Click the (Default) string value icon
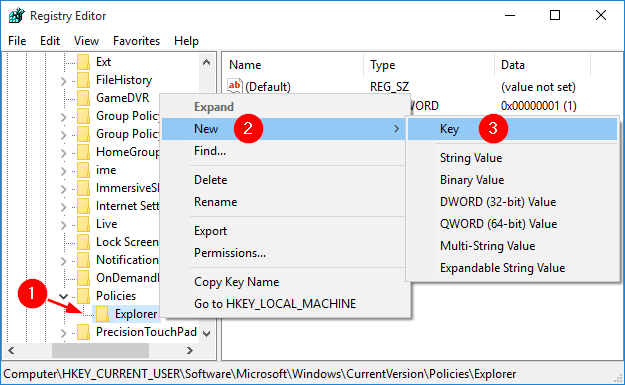Screen dimensions: 625x385 (x=234, y=86)
